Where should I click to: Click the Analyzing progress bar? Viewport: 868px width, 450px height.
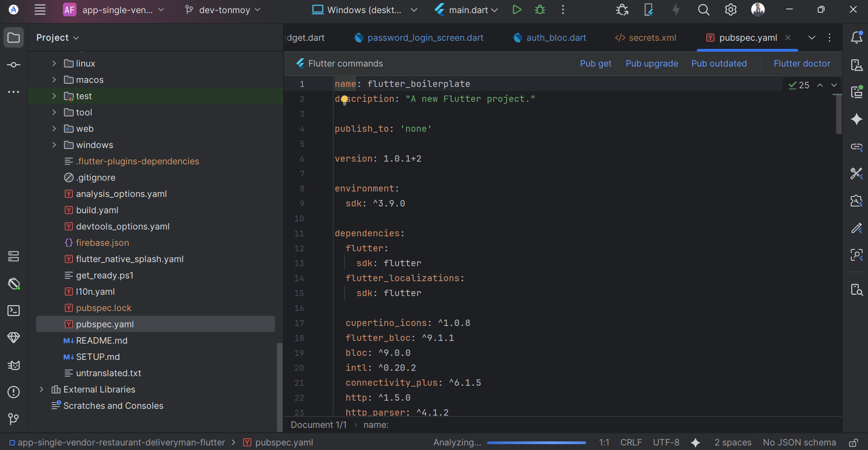pos(536,443)
